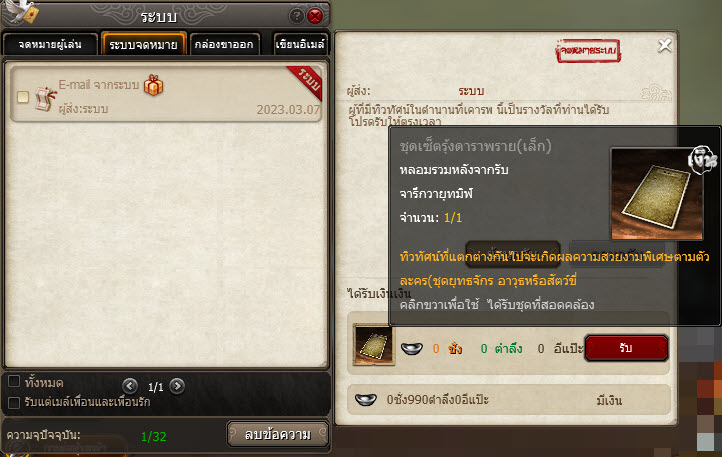Enable the ทั้งหมด select-all checkbox
Image resolution: width=722 pixels, height=457 pixels.
click(x=14, y=381)
